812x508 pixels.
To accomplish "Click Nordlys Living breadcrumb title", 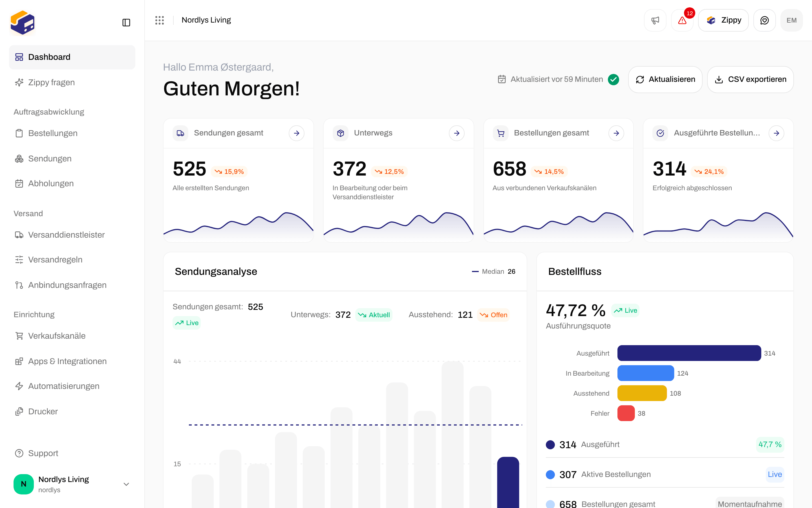I will 206,20.
